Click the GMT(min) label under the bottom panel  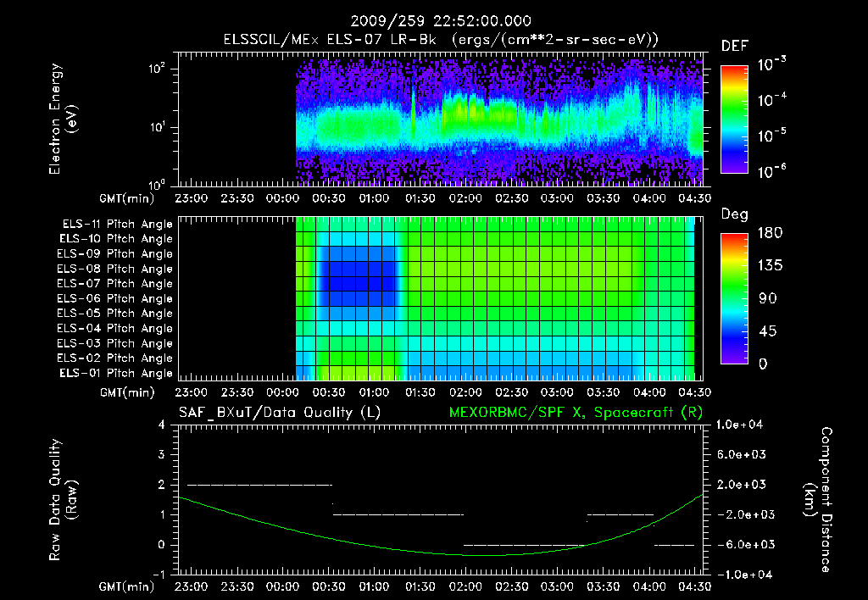pos(127,586)
